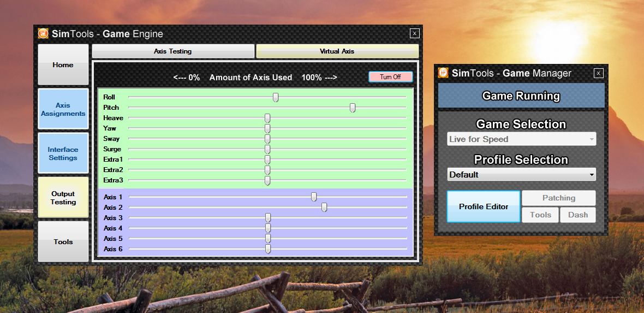
Task: Switch to the Axis Testing tab
Action: coord(173,51)
